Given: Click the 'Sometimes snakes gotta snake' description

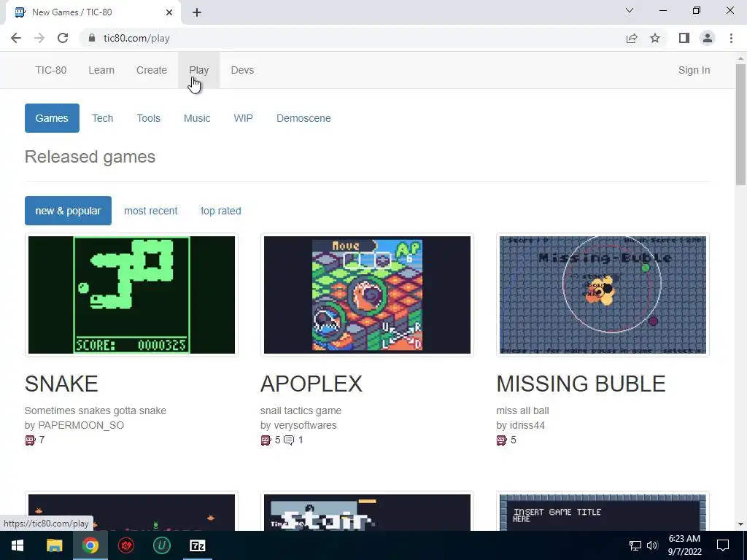Looking at the screenshot, I should 96,411.
